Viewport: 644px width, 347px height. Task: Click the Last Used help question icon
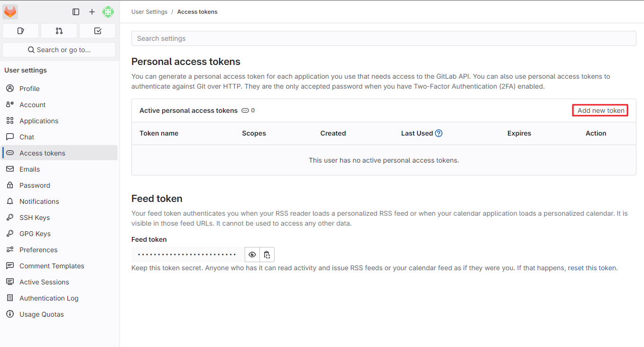click(x=439, y=133)
